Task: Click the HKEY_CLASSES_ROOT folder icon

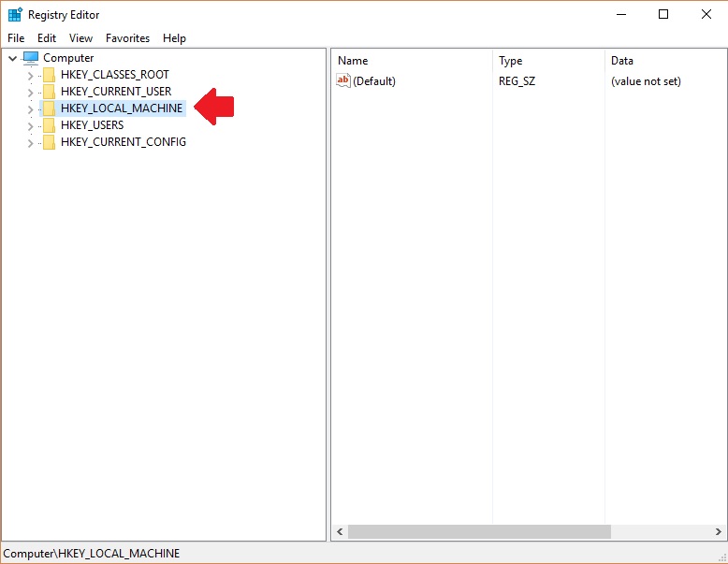Action: [x=49, y=75]
